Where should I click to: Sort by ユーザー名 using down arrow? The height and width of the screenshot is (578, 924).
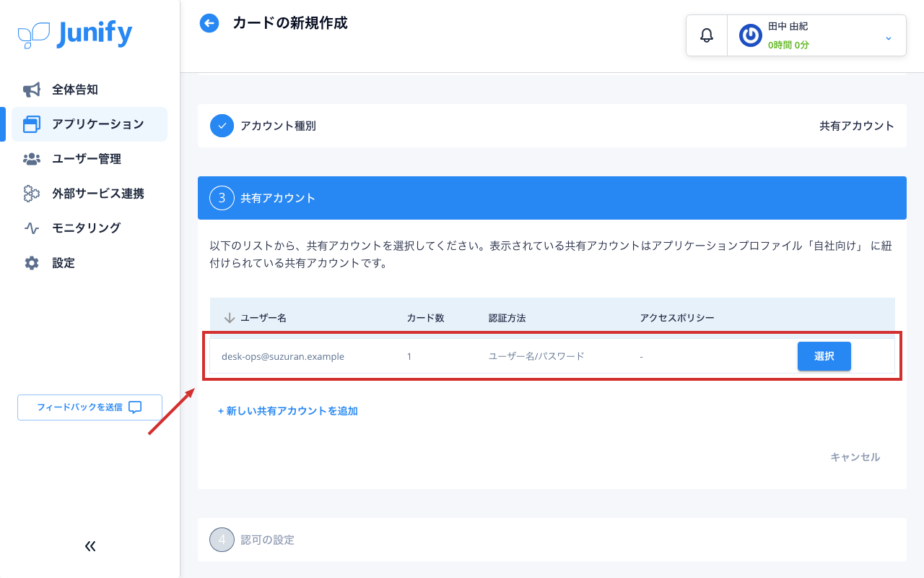click(230, 318)
